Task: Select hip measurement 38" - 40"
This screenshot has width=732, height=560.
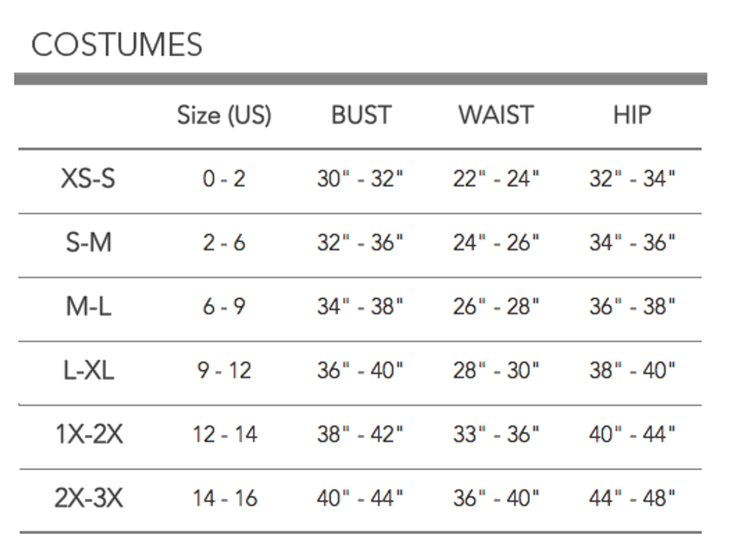Action: pyautogui.click(x=632, y=371)
